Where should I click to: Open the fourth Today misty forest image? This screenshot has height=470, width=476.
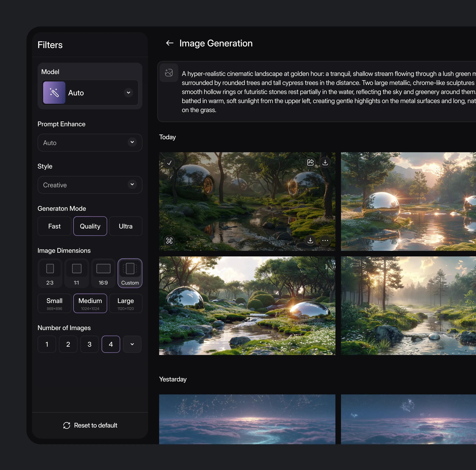408,306
